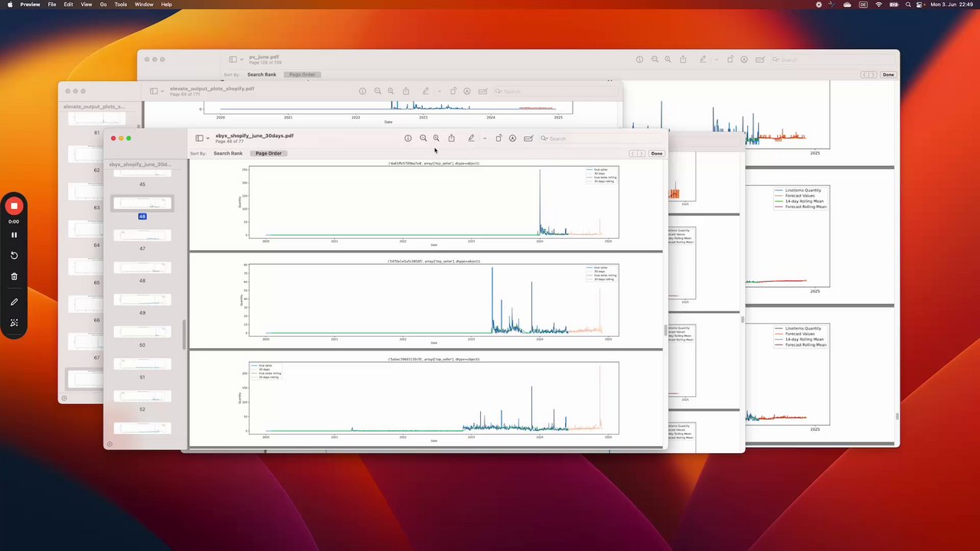
Task: Open sidebar view options chevron in xbyx_shopify window
Action: [207, 139]
